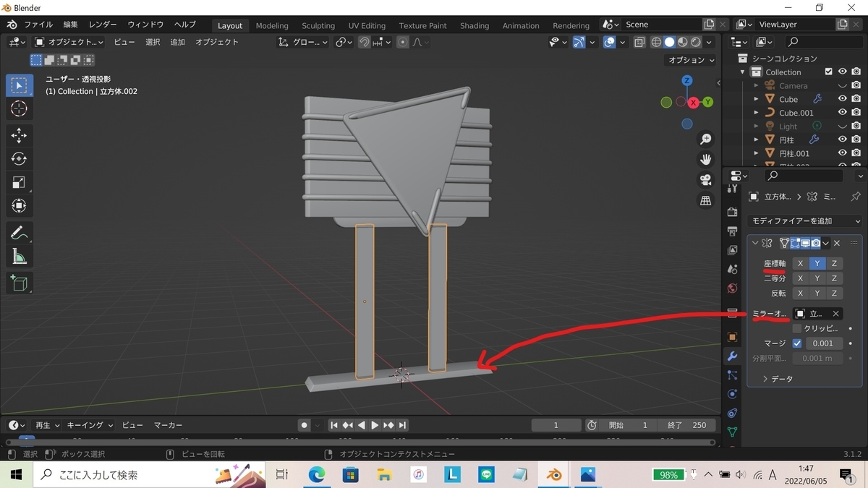The height and width of the screenshot is (488, 868).
Task: Open the Add Modifier dropdown
Action: pos(806,221)
